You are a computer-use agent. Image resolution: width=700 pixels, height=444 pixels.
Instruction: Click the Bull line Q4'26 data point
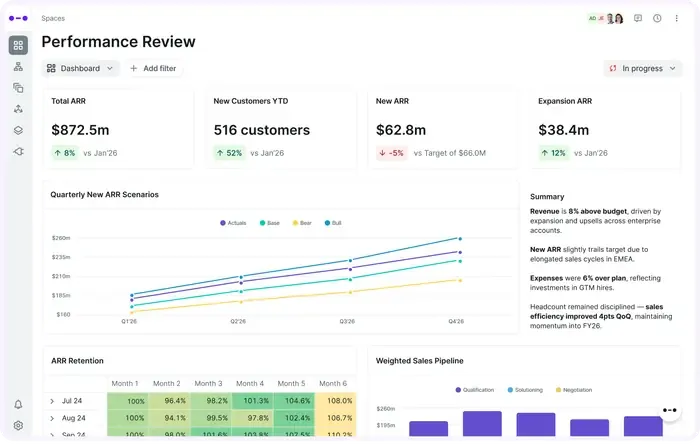(x=460, y=239)
